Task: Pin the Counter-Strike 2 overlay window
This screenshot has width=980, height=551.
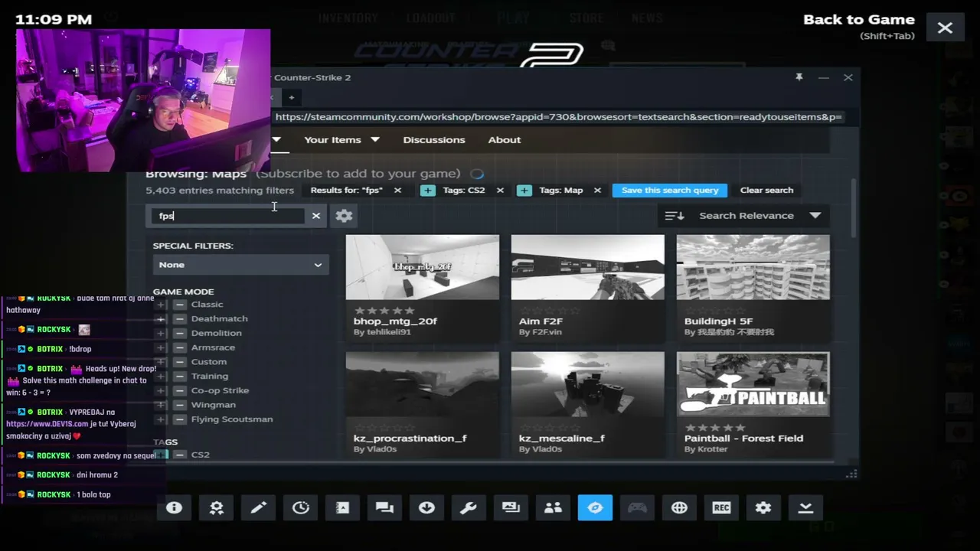Action: 799,77
